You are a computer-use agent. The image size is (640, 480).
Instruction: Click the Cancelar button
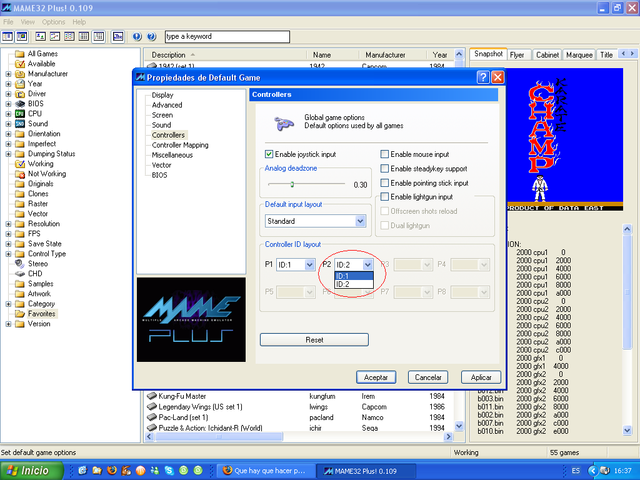(428, 377)
